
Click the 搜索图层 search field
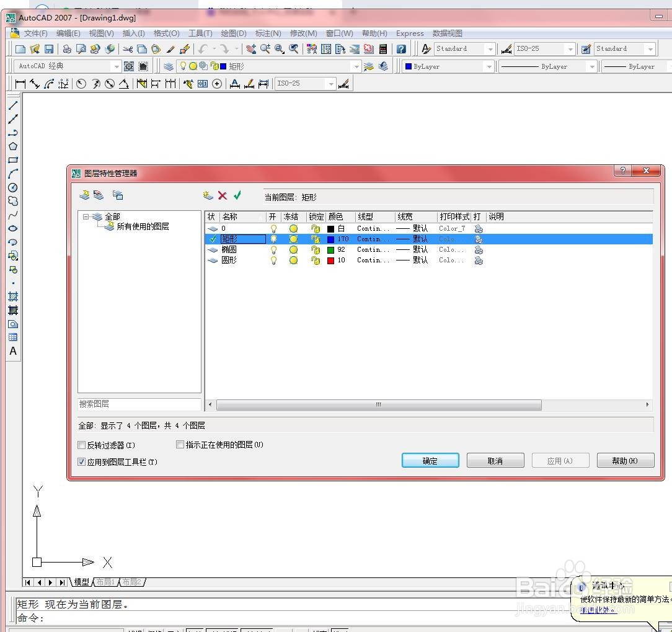point(139,404)
